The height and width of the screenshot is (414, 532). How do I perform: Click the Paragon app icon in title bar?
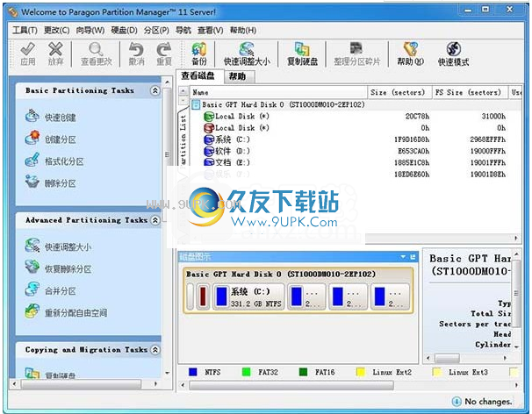pos(13,12)
